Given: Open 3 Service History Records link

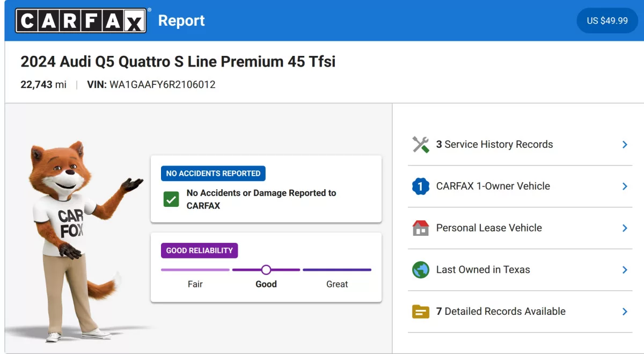Looking at the screenshot, I should point(494,145).
